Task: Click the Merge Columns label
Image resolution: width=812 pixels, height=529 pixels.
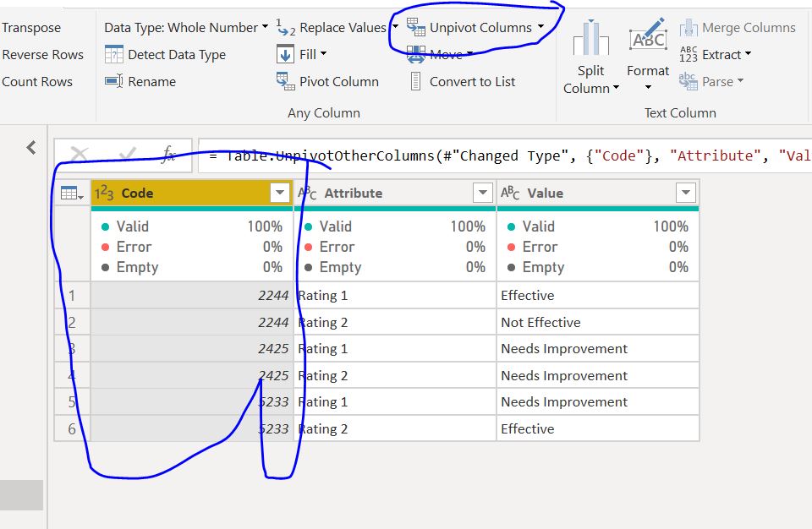Action: click(x=749, y=27)
